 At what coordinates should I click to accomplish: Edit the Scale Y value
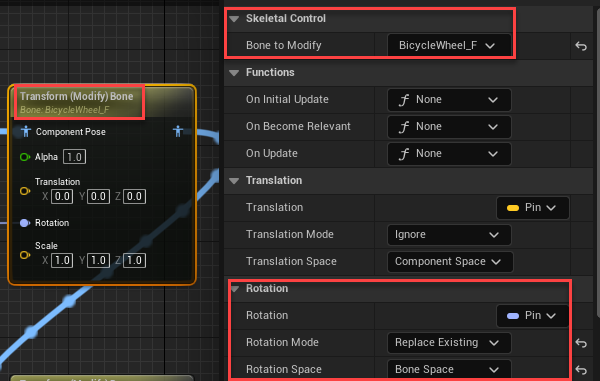[98, 261]
